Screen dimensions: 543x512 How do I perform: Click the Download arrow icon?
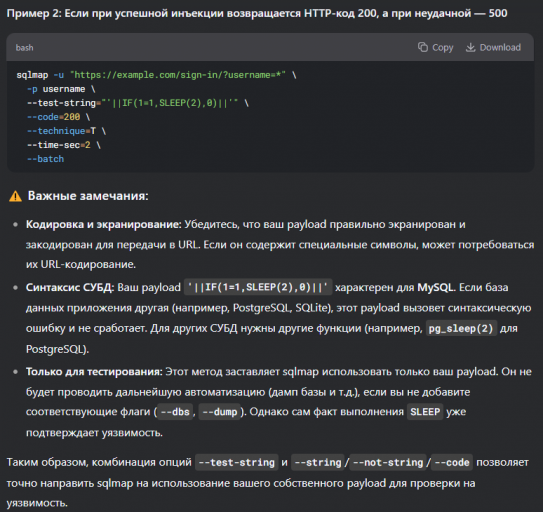tap(470, 47)
